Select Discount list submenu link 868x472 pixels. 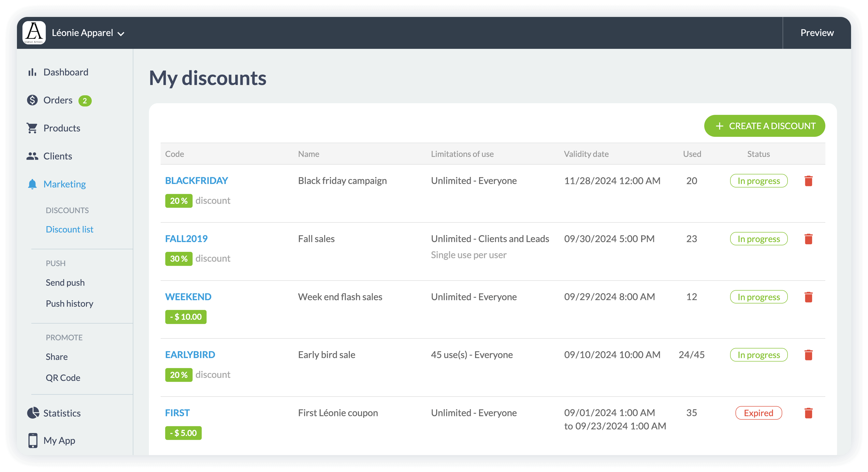[69, 229]
